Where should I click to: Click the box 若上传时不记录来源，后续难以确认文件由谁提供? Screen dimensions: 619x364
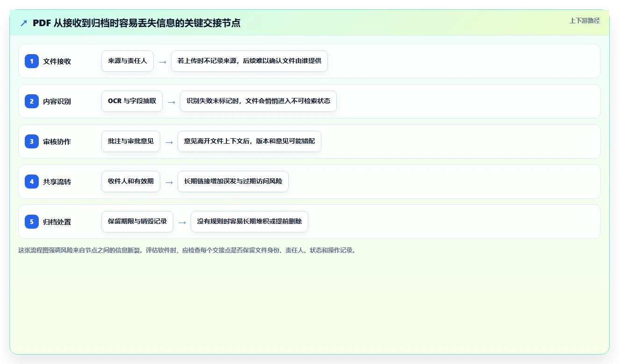[249, 61]
